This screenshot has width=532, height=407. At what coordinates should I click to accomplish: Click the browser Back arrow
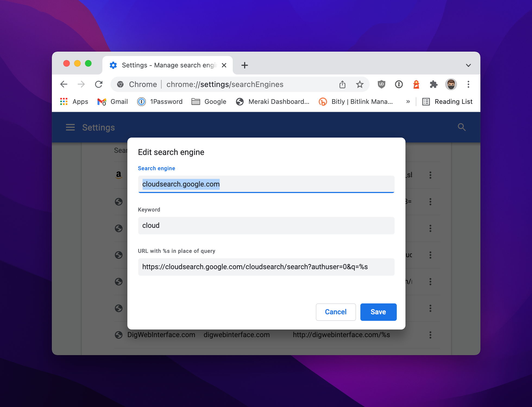[64, 84]
